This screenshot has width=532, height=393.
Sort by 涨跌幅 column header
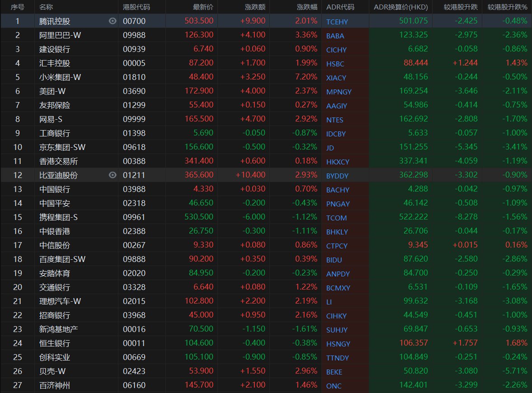pos(307,7)
